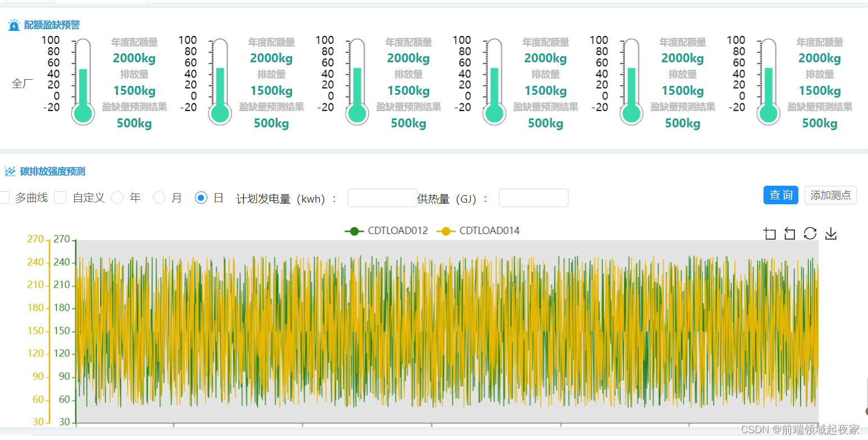Image resolution: width=868 pixels, height=440 pixels.
Task: Check the 自定义 checkbox
Action: (x=60, y=198)
